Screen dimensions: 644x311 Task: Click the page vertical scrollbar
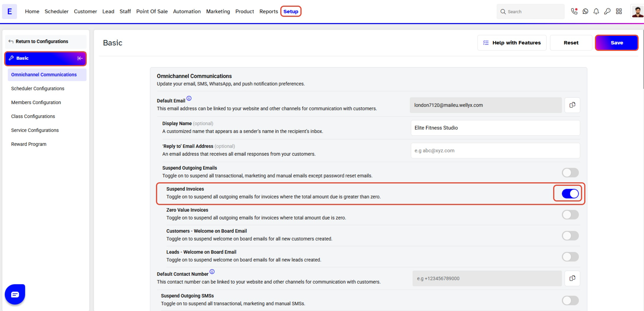[643, 59]
